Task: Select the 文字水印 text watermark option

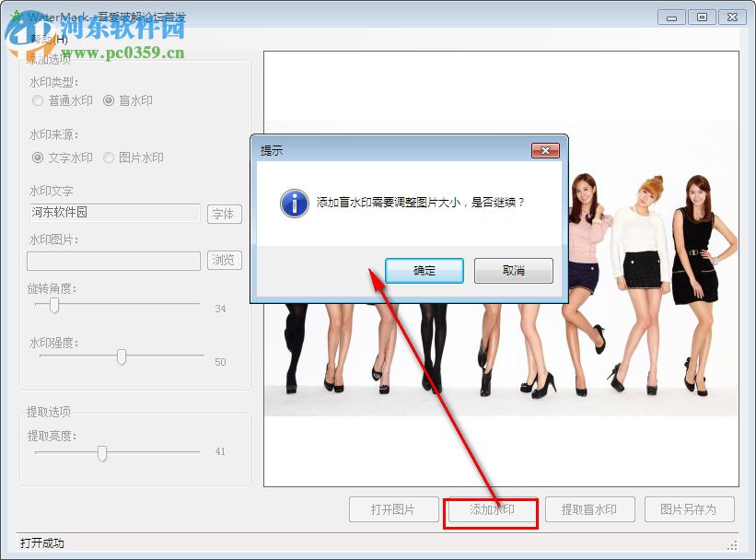Action: pos(36,157)
